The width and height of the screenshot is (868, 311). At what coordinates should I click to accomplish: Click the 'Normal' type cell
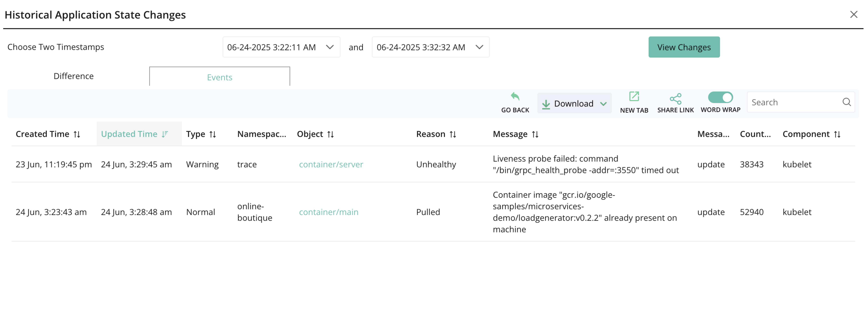coord(201,212)
